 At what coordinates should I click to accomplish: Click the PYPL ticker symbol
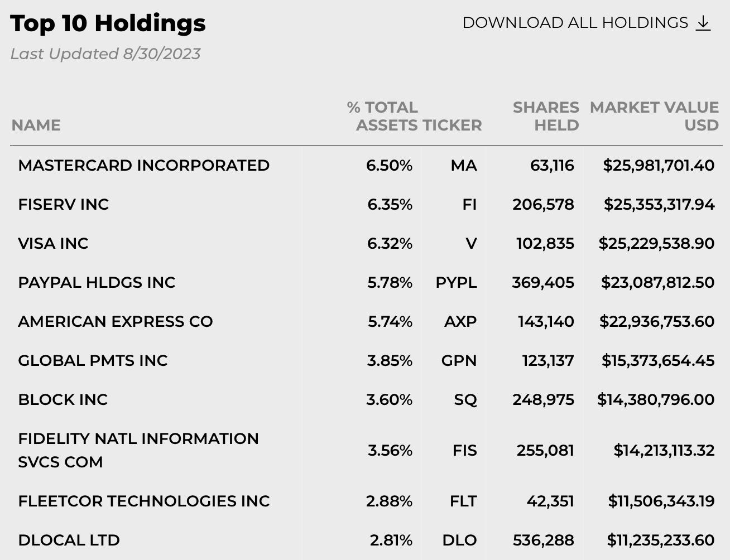pyautogui.click(x=456, y=282)
